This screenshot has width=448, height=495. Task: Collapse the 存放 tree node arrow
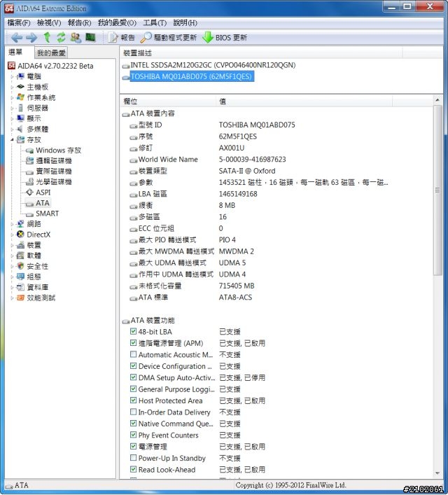(x=12, y=139)
